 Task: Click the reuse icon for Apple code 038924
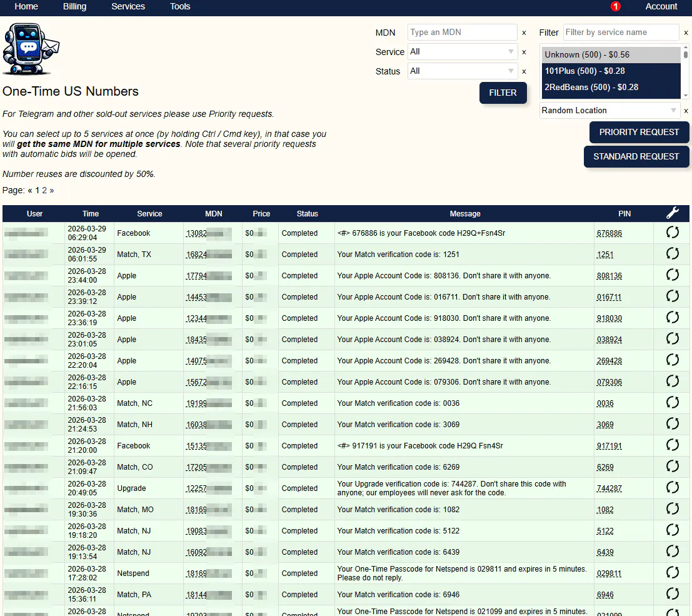(672, 339)
